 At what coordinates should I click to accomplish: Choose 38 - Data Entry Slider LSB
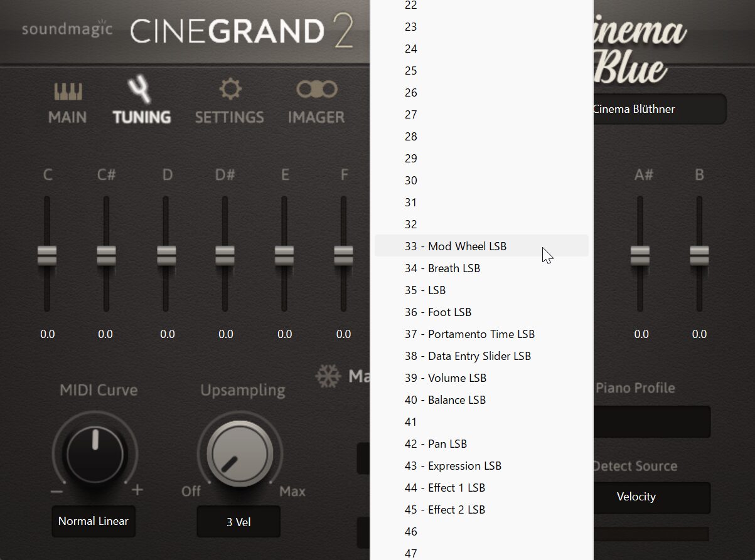pyautogui.click(x=481, y=356)
